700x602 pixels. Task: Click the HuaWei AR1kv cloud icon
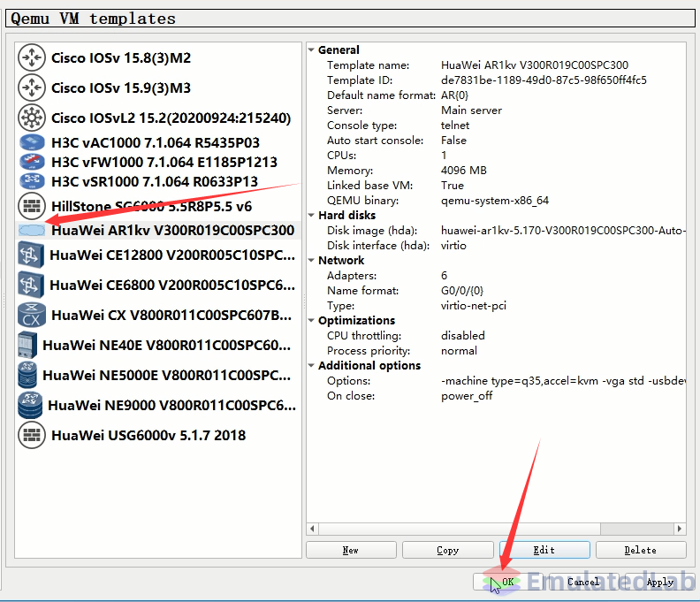32,231
